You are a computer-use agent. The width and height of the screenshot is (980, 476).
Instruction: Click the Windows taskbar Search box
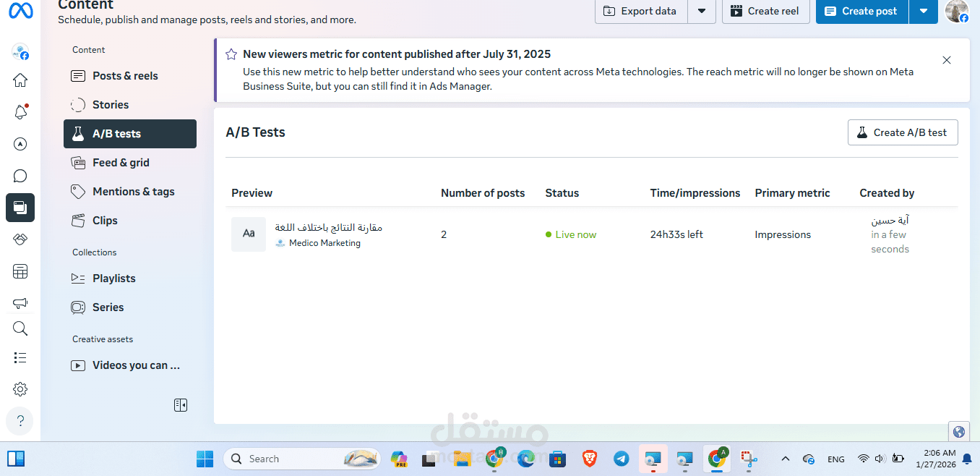click(x=302, y=459)
